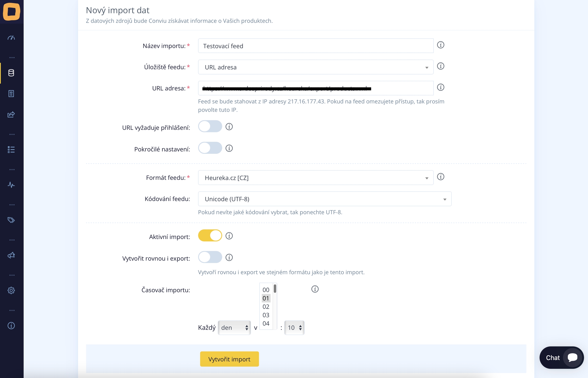
Task: Click the export share sidebar icon
Action: pyautogui.click(x=11, y=115)
